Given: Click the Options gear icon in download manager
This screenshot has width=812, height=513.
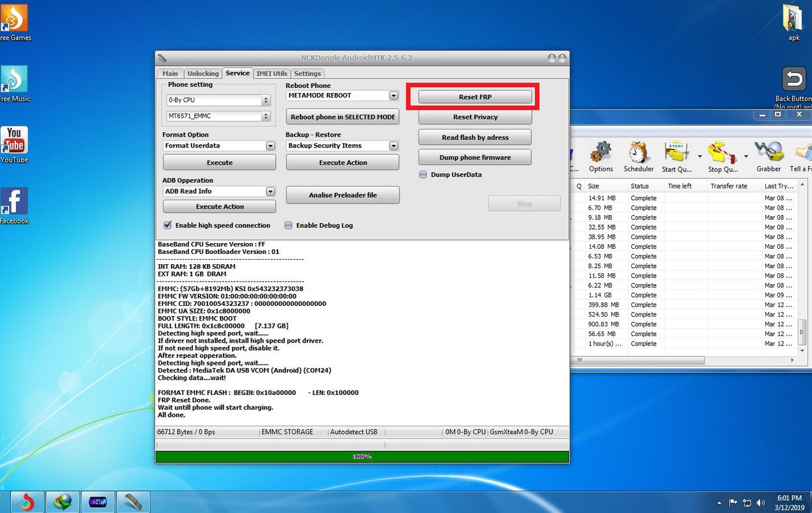Looking at the screenshot, I should [601, 157].
